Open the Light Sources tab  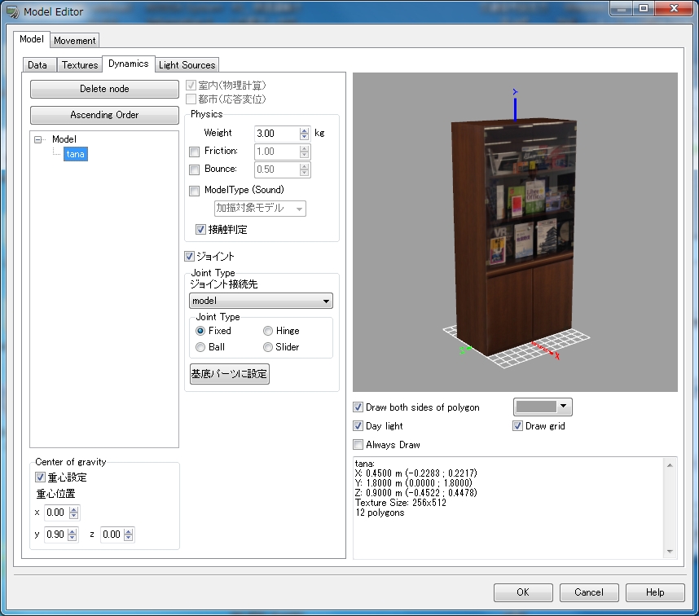coord(187,65)
